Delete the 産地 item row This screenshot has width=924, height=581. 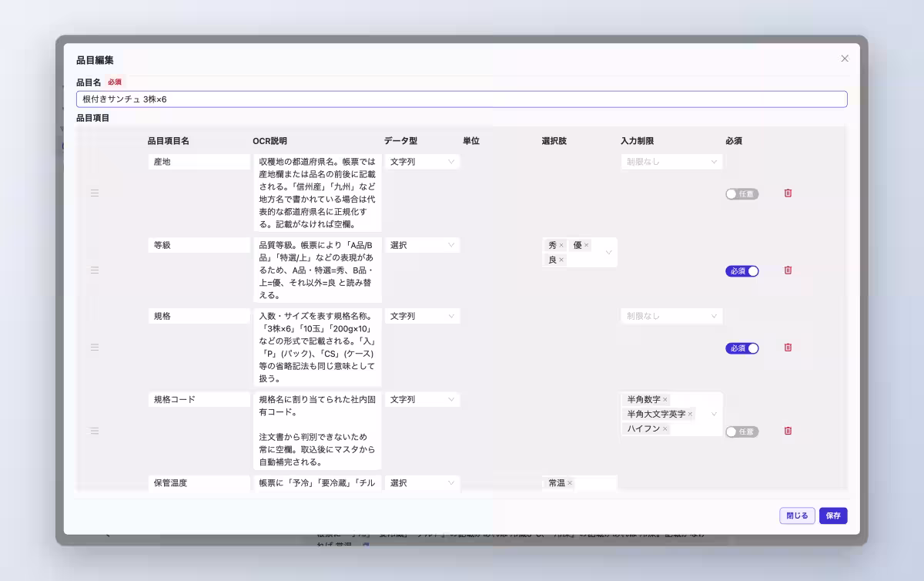point(788,193)
